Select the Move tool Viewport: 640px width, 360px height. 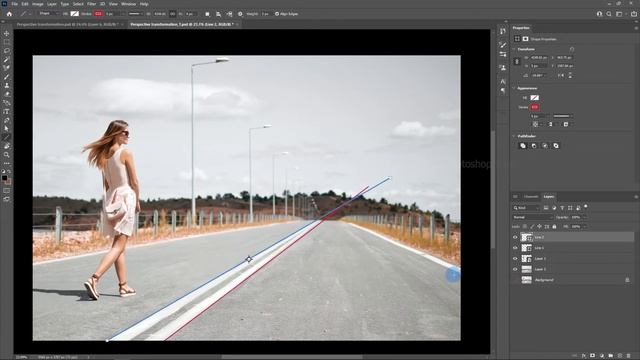coord(7,33)
